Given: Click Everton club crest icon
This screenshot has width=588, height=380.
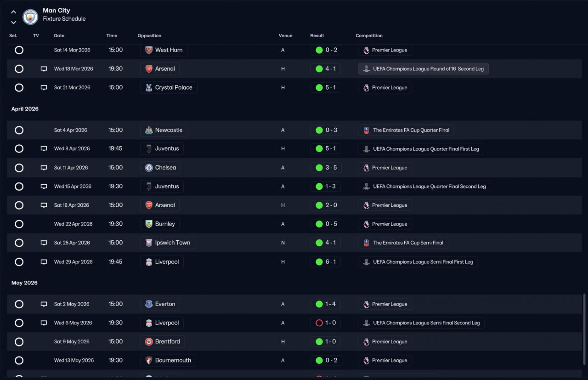Looking at the screenshot, I should click(x=149, y=304).
